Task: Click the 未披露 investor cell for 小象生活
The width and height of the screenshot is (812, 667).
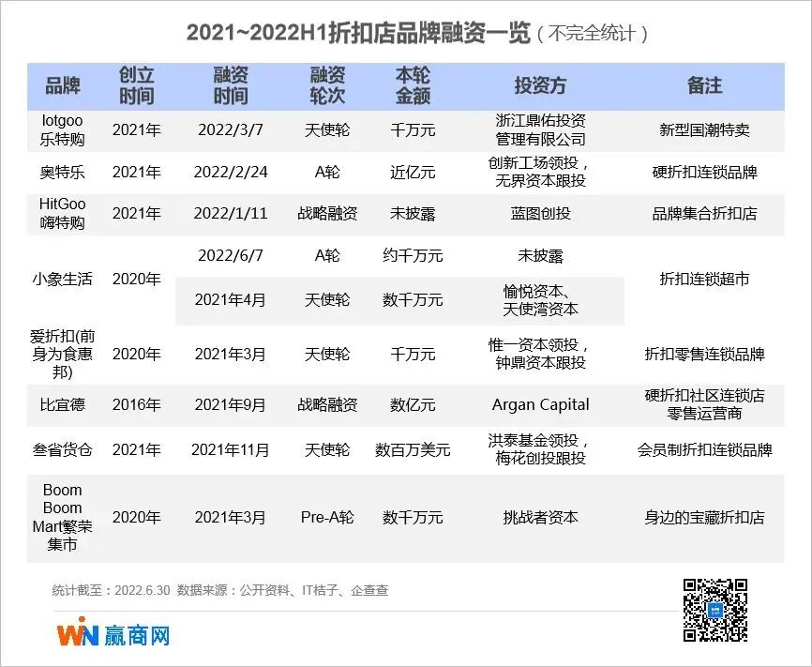Action: click(x=539, y=254)
